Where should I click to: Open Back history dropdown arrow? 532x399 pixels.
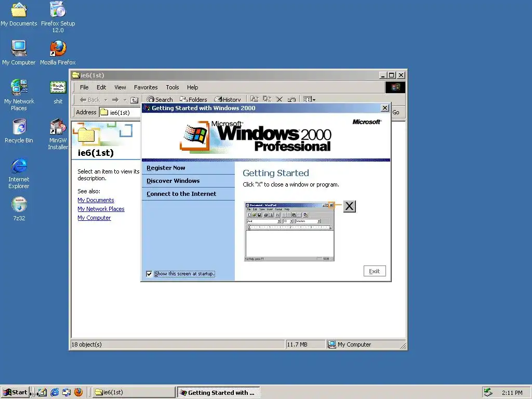click(x=105, y=100)
